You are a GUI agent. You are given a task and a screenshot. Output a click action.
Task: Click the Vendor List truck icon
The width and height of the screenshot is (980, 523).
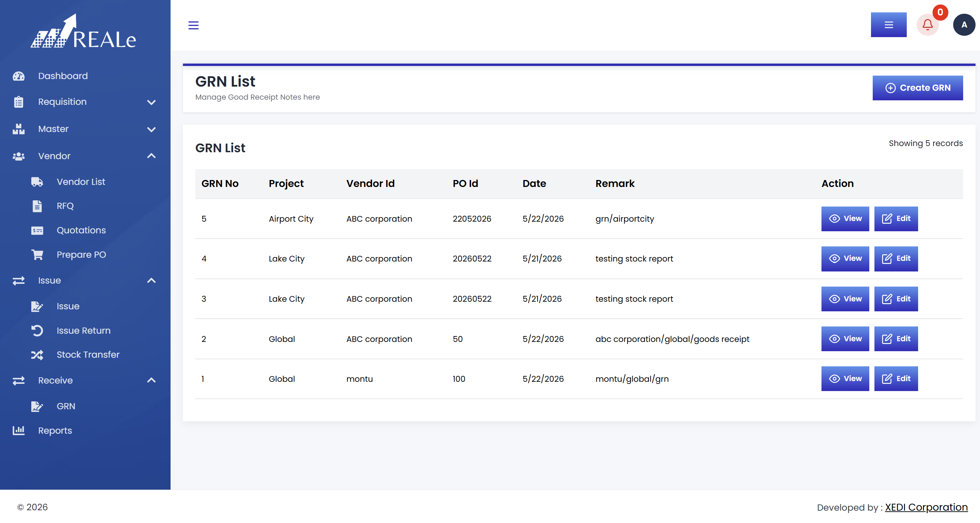click(37, 182)
